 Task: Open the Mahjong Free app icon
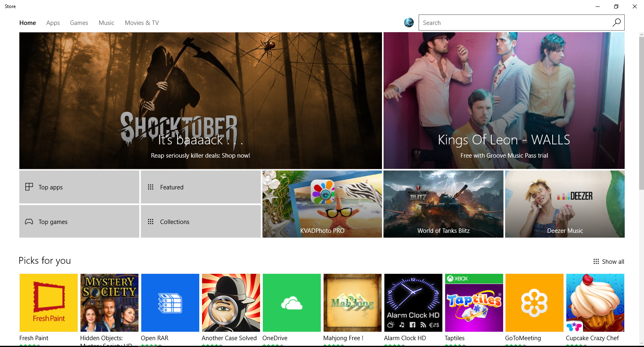352,303
